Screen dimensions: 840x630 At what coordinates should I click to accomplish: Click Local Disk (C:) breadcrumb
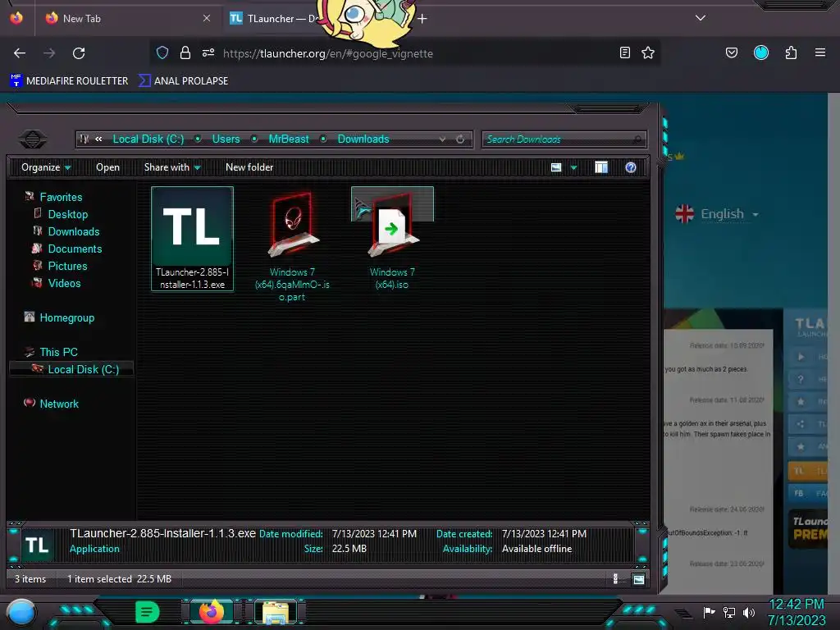click(x=148, y=139)
